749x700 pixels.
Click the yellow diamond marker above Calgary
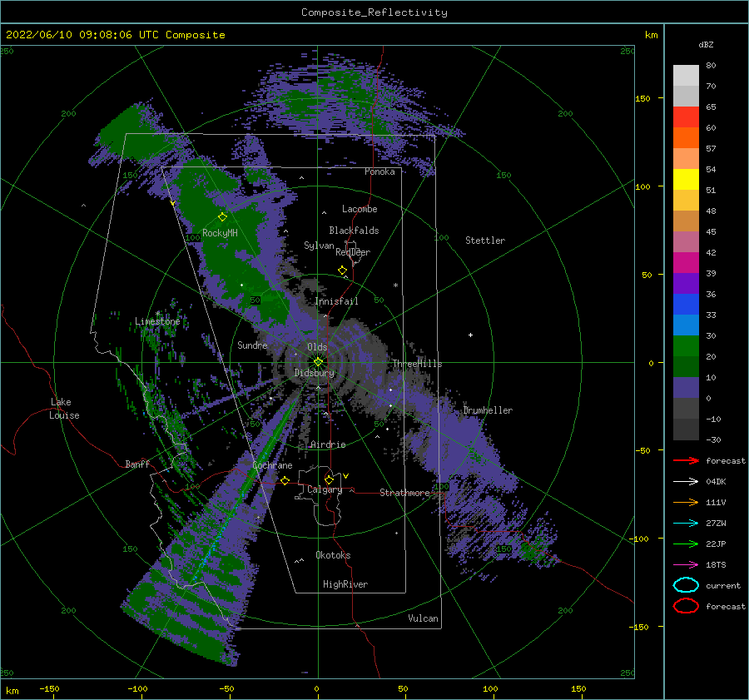click(x=329, y=479)
